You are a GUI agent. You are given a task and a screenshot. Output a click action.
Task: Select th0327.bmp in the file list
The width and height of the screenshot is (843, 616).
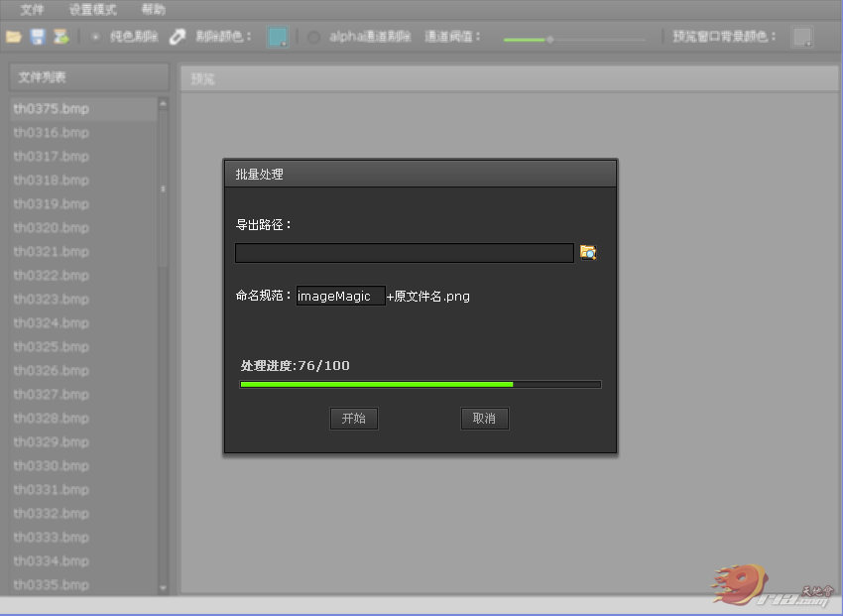[x=83, y=394]
